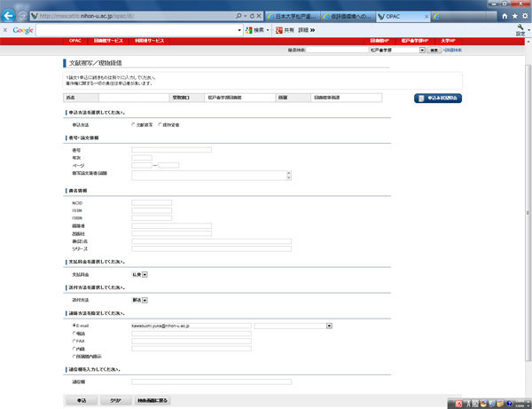
Task: Click the refresh icon in address bar
Action: pos(251,17)
